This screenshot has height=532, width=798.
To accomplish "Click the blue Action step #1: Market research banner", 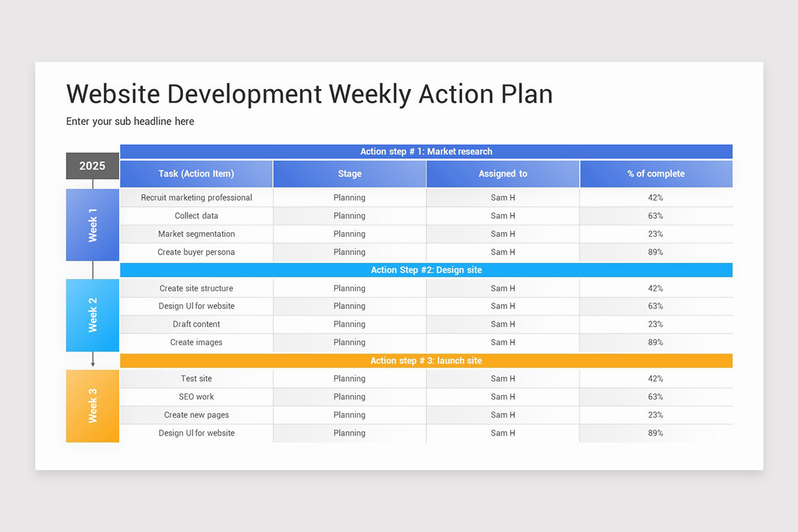I will coord(426,151).
